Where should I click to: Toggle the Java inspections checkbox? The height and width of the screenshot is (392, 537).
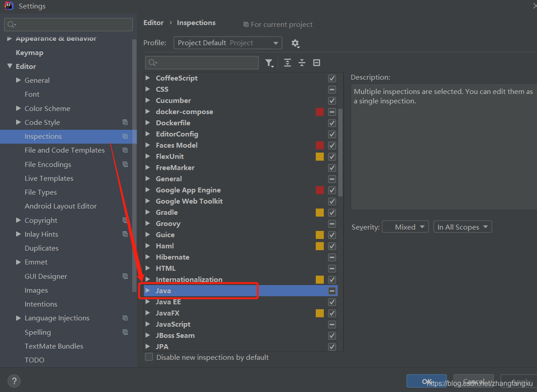click(x=332, y=291)
